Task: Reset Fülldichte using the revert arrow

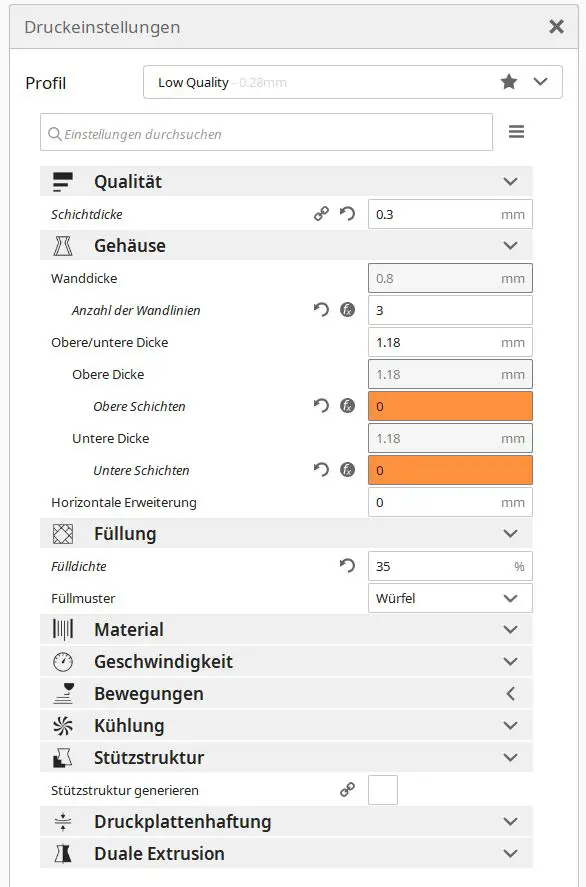Action: [x=347, y=566]
